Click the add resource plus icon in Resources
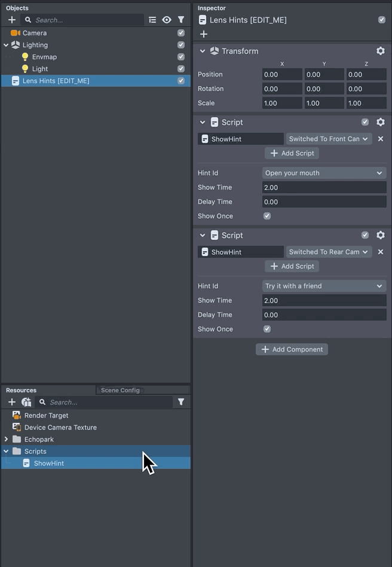Image resolution: width=392 pixels, height=567 pixels. click(x=12, y=402)
